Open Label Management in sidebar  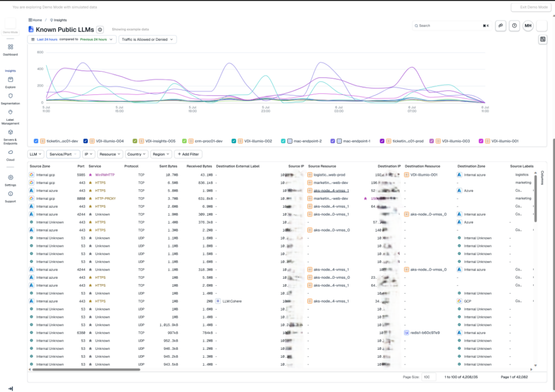[10, 112]
